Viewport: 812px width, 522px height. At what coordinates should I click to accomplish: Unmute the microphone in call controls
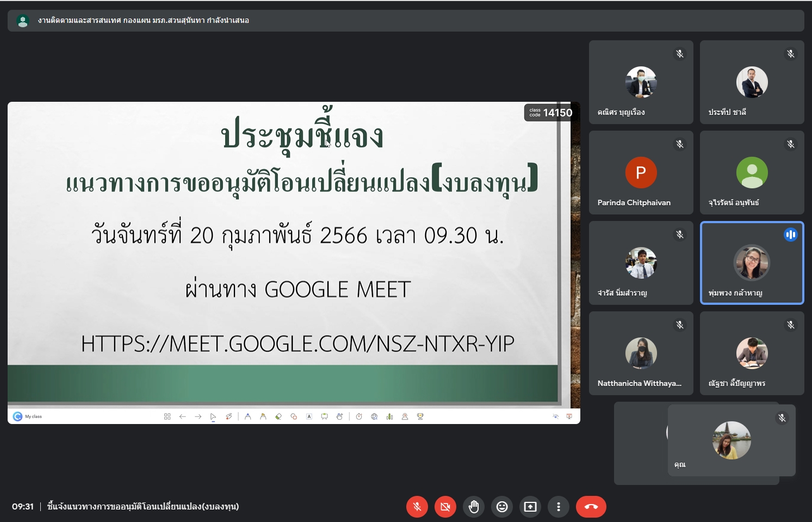417,507
